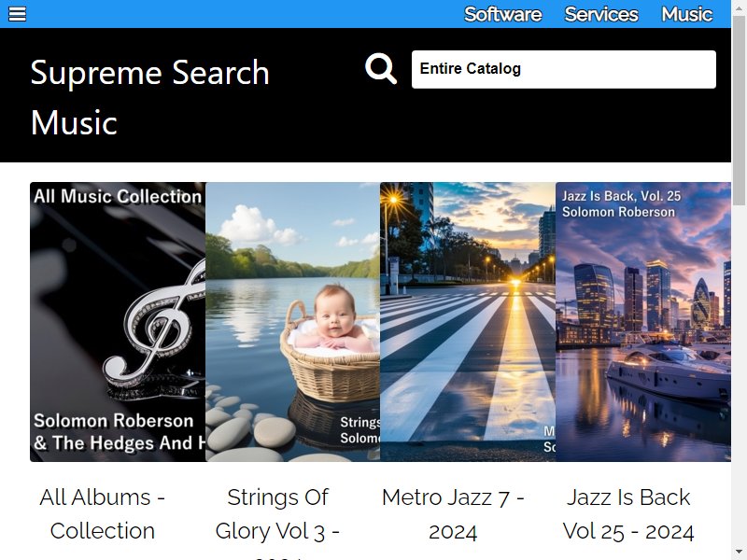Select the Jazz Is Back Vol 25 - 2024 link
This screenshot has height=560, width=747.
pyautogui.click(x=628, y=514)
